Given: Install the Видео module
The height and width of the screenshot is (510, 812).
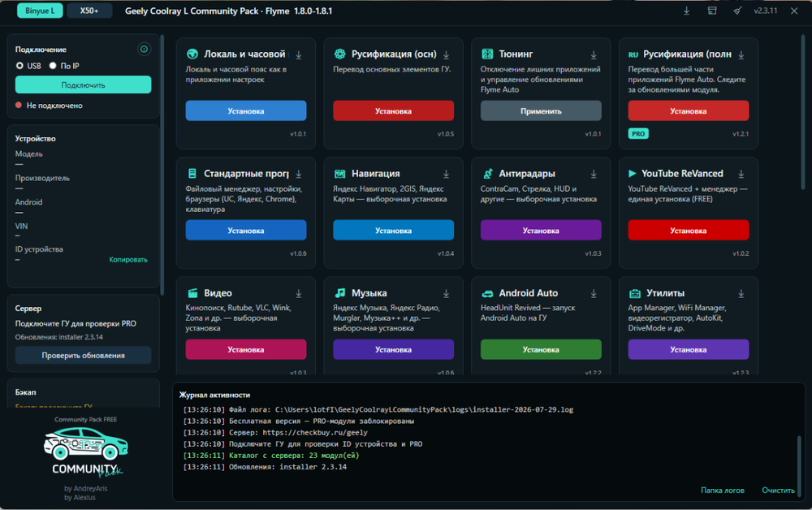Looking at the screenshot, I should (246, 349).
